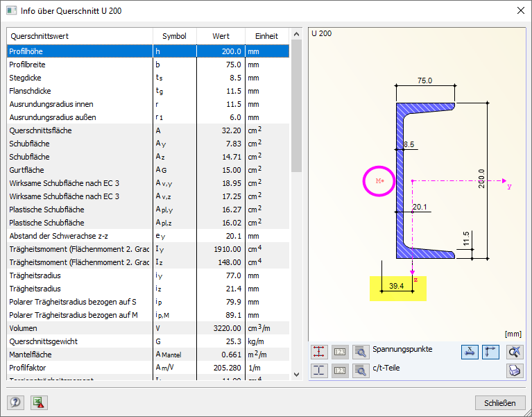The height and width of the screenshot is (417, 532).
Task: Toggle principal axes display
Action: 490,352
